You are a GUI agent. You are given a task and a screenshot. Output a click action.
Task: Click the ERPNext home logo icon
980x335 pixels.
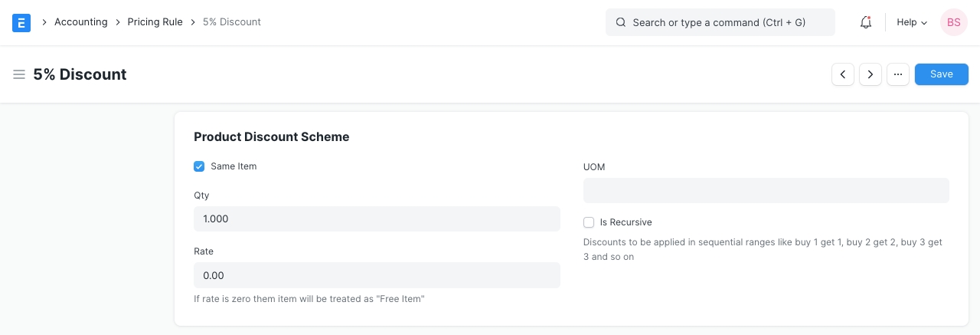point(21,22)
